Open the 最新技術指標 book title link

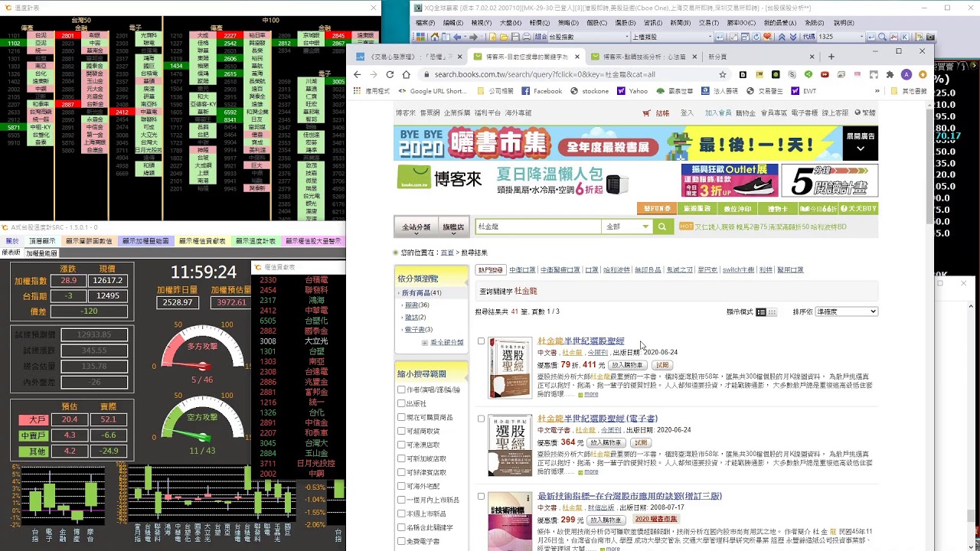point(629,496)
